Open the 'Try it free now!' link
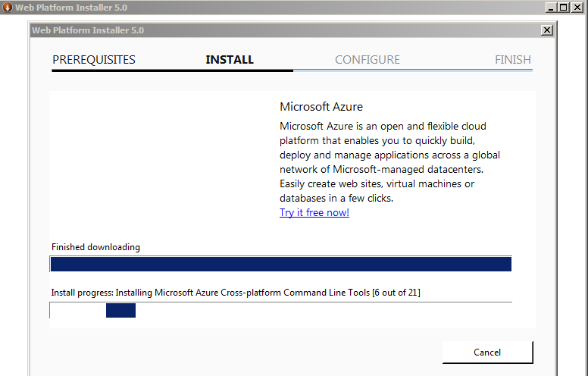588x376 pixels. click(x=314, y=212)
